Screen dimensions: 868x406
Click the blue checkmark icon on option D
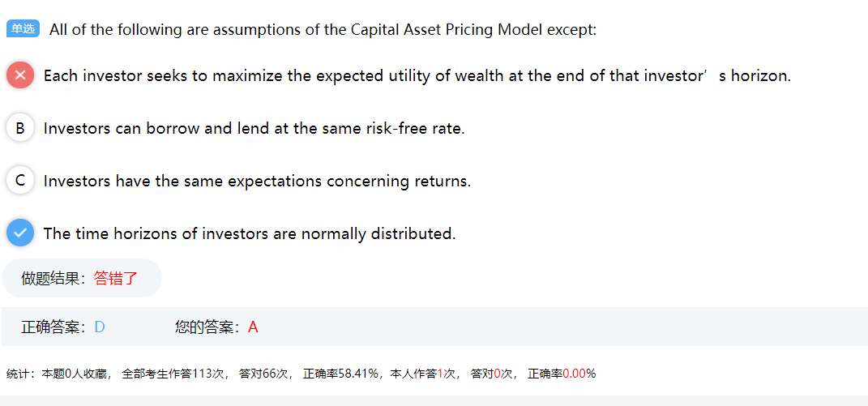20,233
